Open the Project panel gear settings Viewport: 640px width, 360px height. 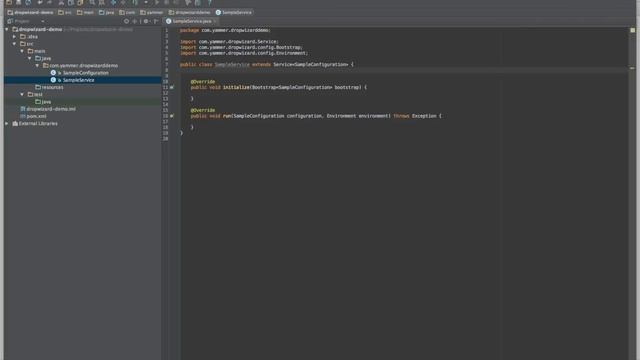146,21
